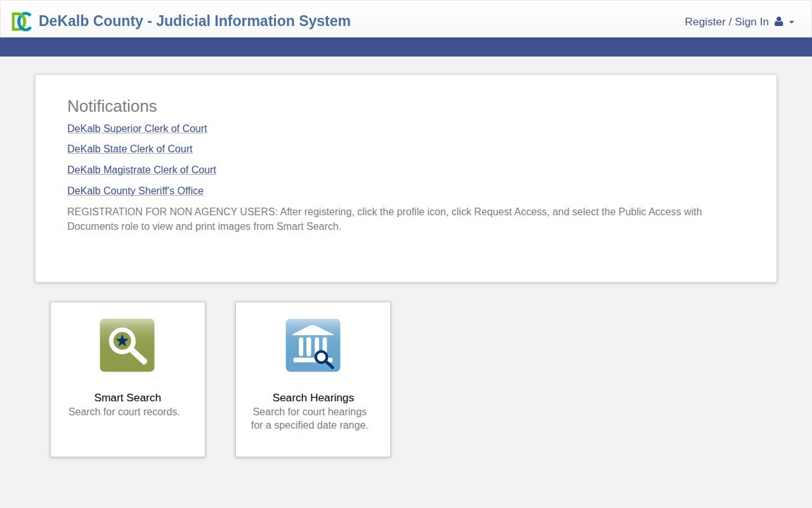Viewport: 812px width, 508px height.
Task: Go to DeKalb County Sheriff's Office link
Action: pyautogui.click(x=135, y=190)
